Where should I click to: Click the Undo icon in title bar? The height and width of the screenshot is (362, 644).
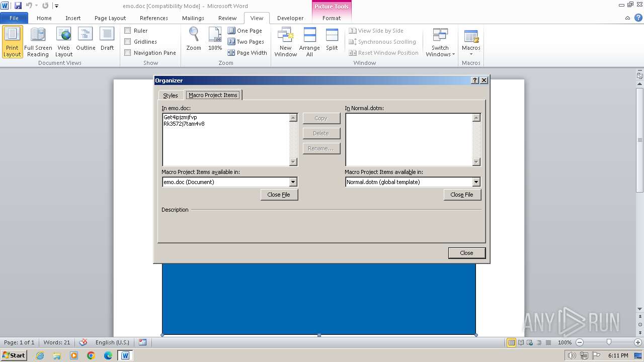[x=29, y=6]
